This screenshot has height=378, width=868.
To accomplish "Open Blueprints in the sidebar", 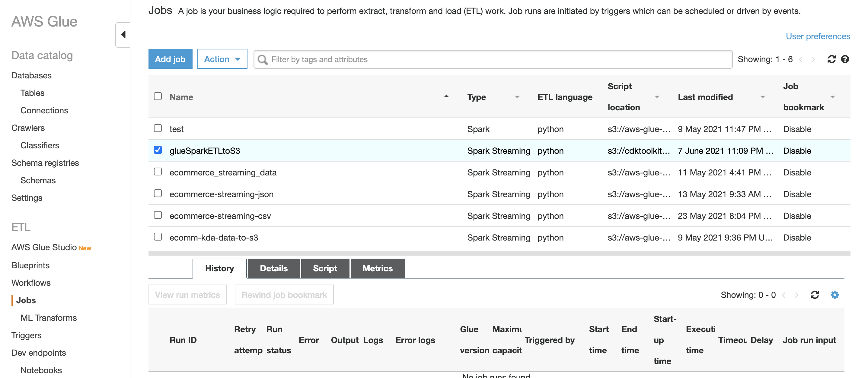I will coord(30,265).
